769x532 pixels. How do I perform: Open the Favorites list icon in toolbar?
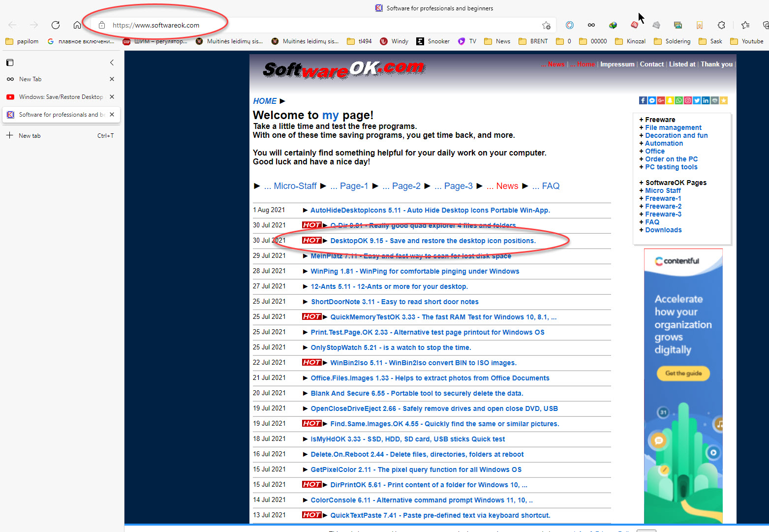tap(745, 25)
